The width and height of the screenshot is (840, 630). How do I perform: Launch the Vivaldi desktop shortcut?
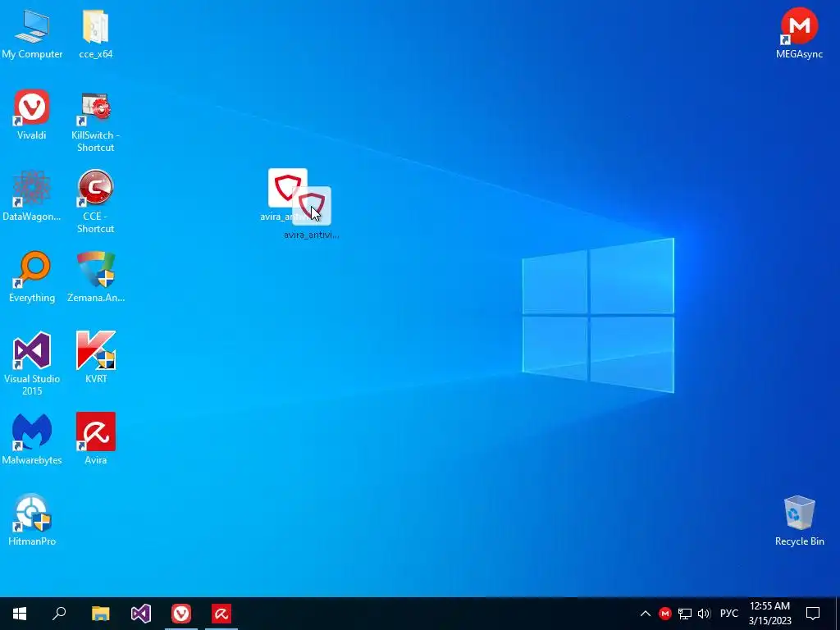pos(32,115)
